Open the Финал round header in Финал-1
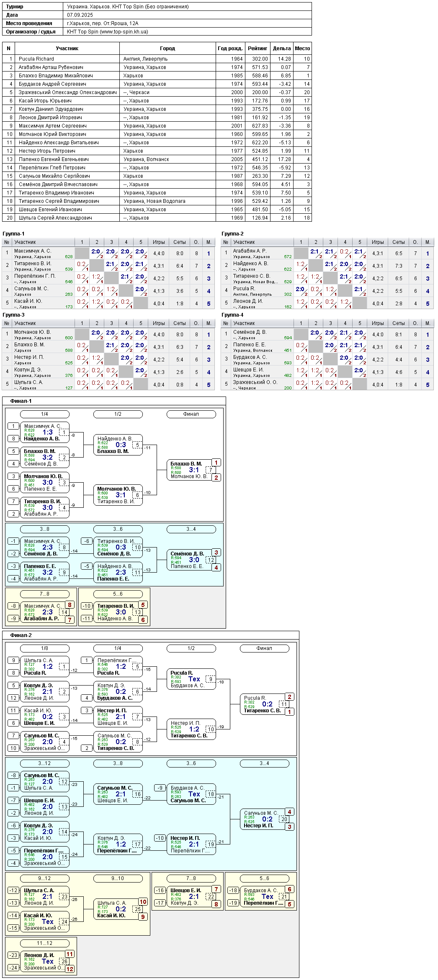This screenshot has height=980, width=438. pos(191,414)
